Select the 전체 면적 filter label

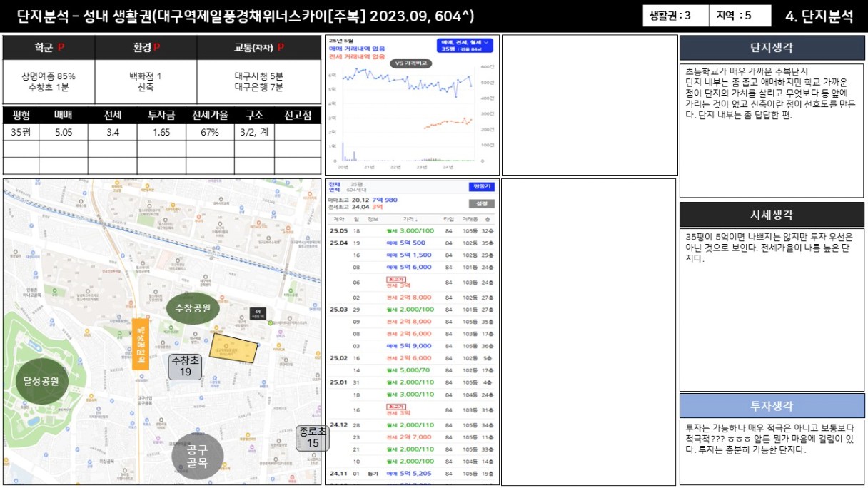333,187
